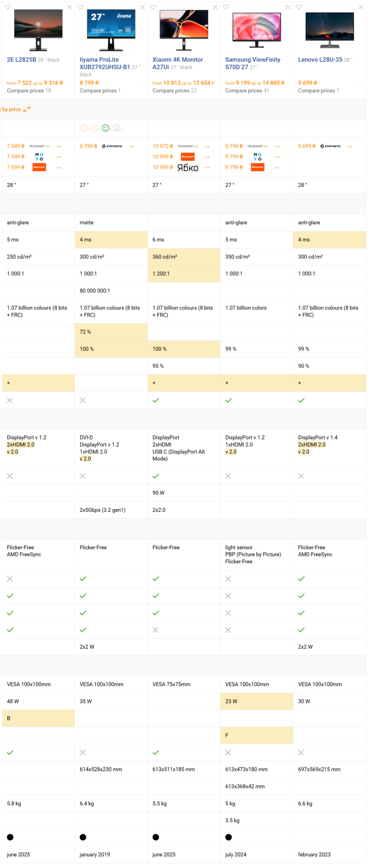Open the Lenovo L28U-35 product link
The image size is (373, 868).
[x=320, y=60]
